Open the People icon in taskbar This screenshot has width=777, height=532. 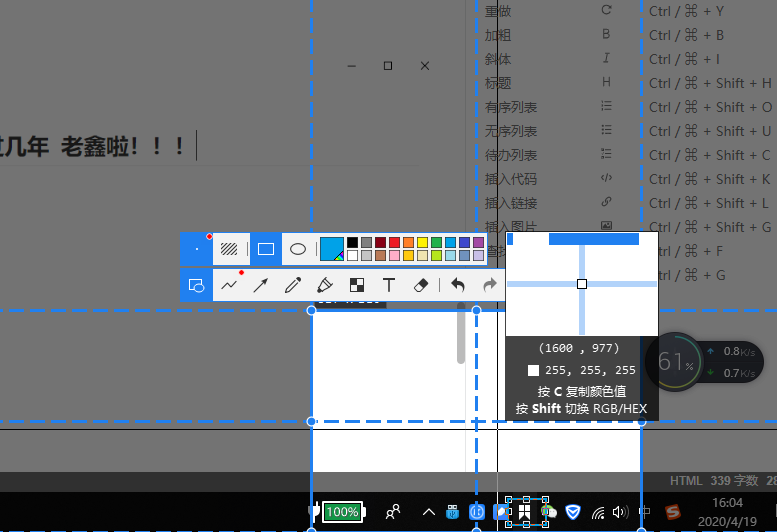[393, 512]
